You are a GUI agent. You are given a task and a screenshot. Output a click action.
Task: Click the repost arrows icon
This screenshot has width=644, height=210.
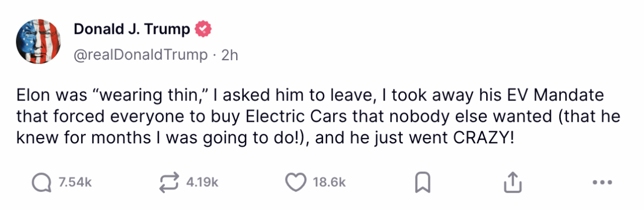[x=170, y=182]
